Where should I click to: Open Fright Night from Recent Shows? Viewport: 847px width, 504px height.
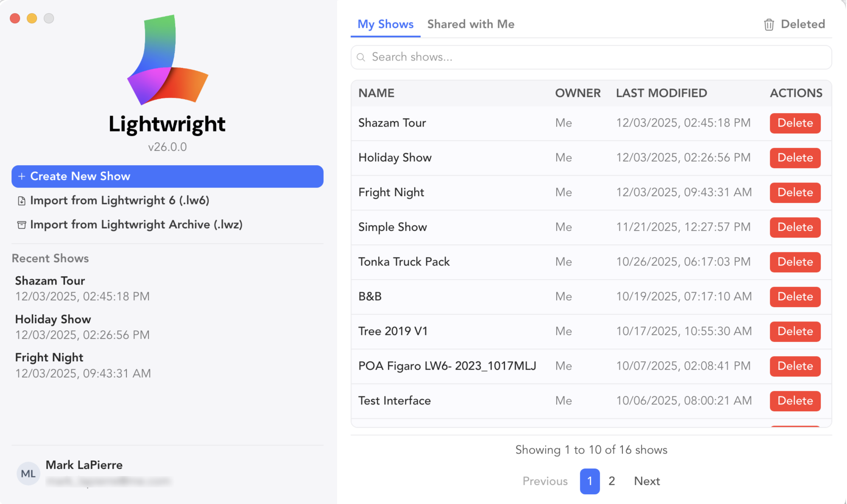click(49, 358)
